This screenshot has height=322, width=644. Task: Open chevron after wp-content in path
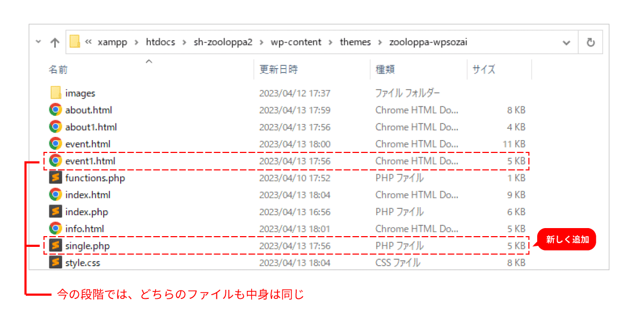(x=331, y=42)
